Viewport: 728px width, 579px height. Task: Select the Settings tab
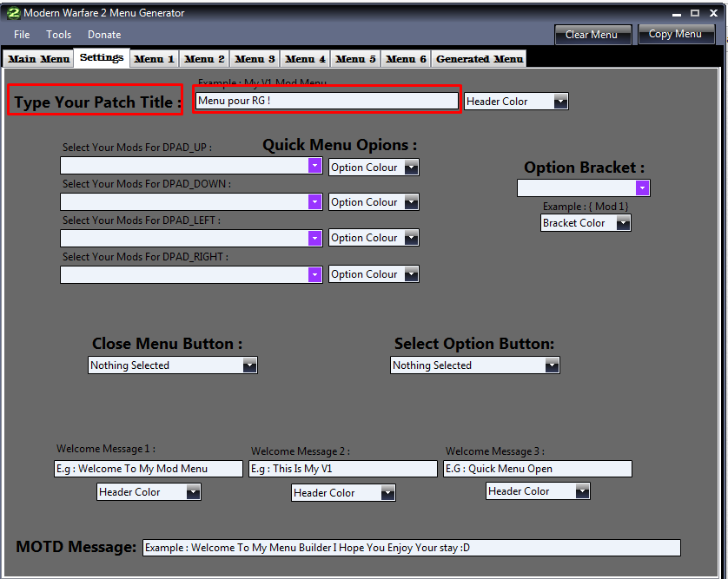coord(102,57)
